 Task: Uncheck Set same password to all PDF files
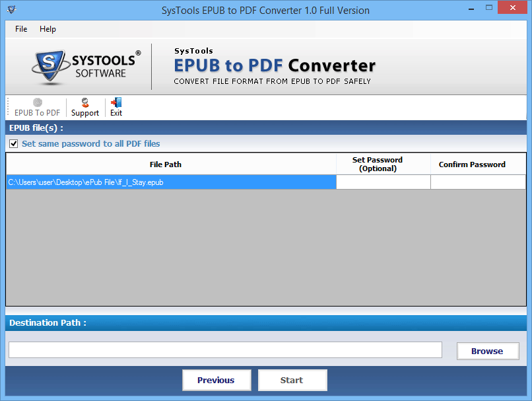click(14, 143)
